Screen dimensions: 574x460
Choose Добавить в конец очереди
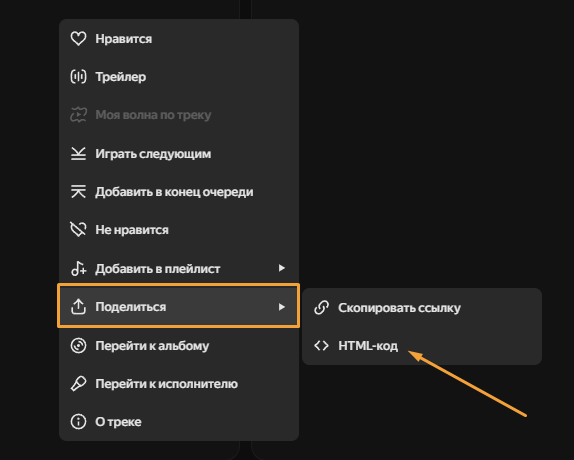point(179,192)
